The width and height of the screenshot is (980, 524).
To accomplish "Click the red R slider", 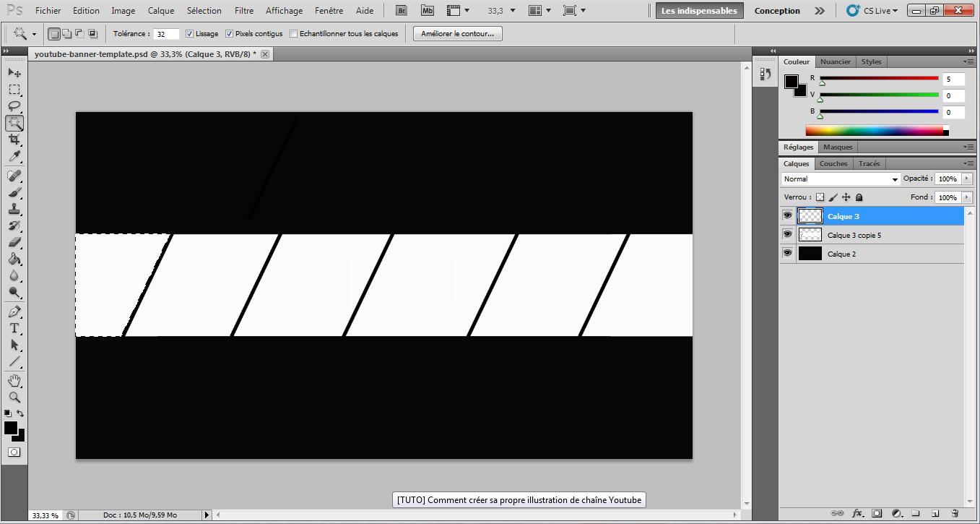I will click(x=879, y=78).
